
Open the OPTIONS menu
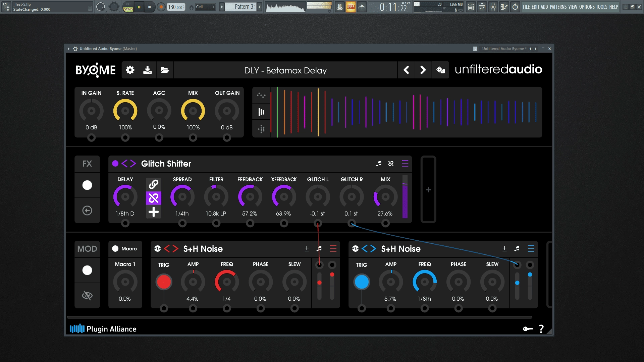point(587,7)
